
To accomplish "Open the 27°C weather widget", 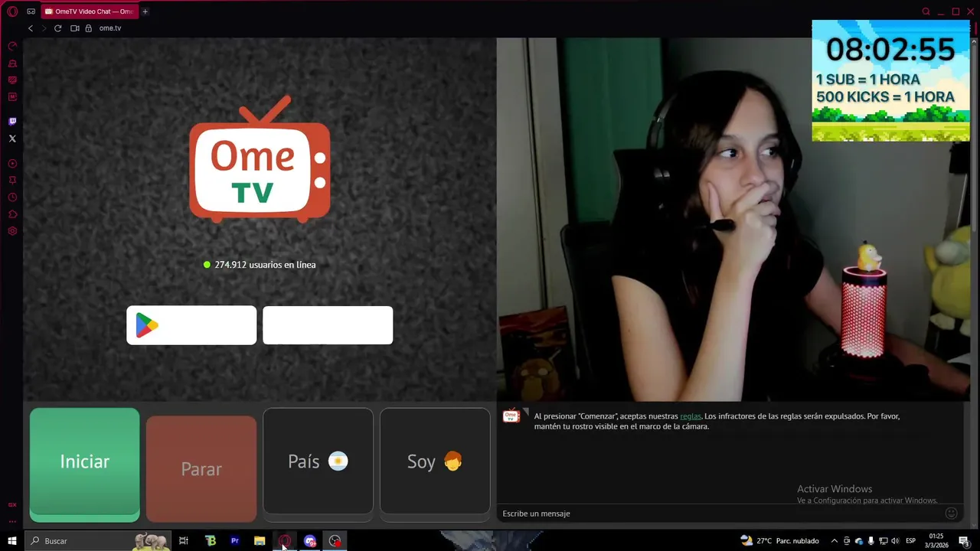I will coord(779,541).
